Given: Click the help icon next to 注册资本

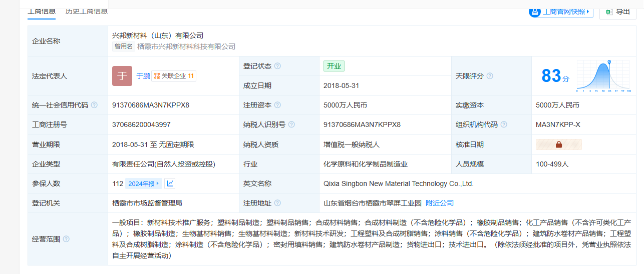Looking at the screenshot, I should 277,105.
